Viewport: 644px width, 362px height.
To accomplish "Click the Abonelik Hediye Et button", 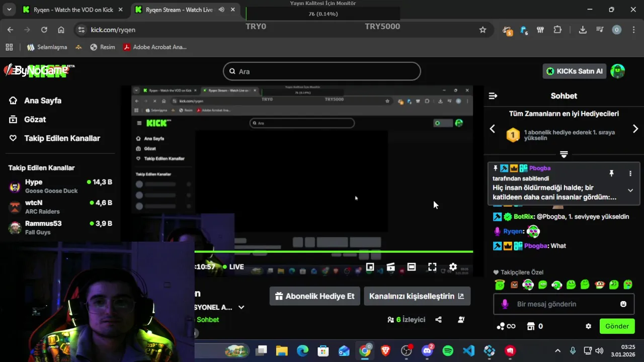I will (315, 296).
